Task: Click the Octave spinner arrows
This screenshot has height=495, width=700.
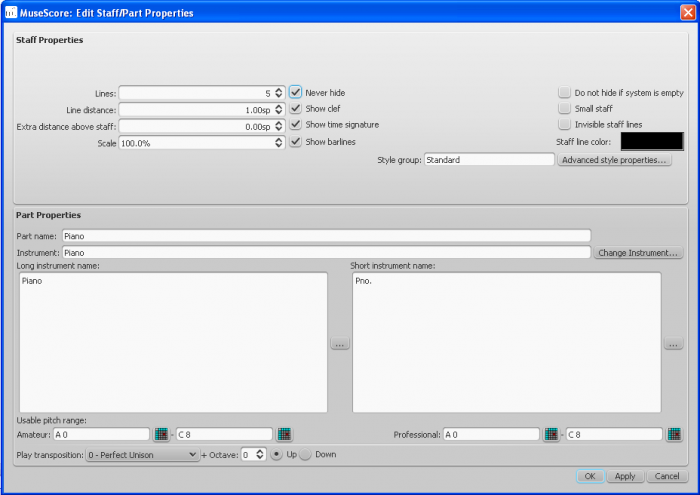Action: click(x=260, y=454)
